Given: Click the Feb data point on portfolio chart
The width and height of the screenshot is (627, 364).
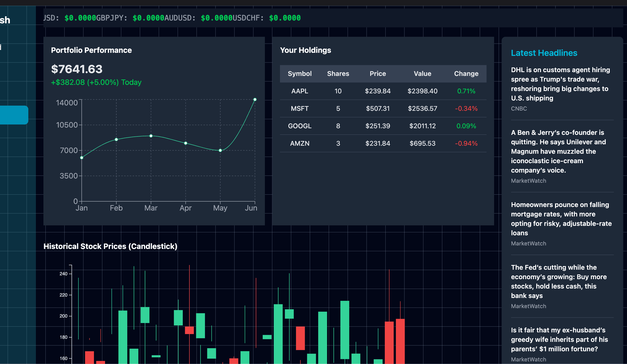Looking at the screenshot, I should point(116,139).
